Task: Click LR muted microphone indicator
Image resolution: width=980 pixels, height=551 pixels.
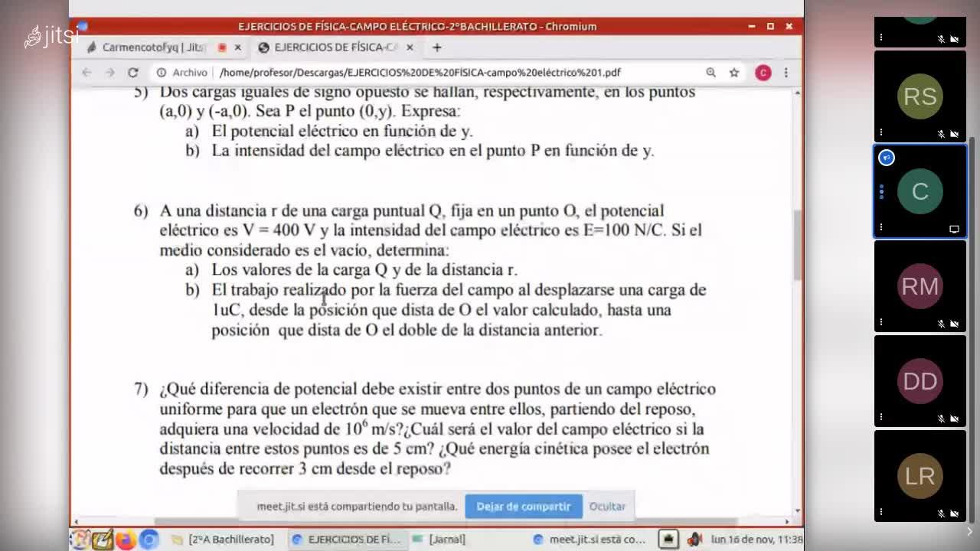Action: click(941, 514)
